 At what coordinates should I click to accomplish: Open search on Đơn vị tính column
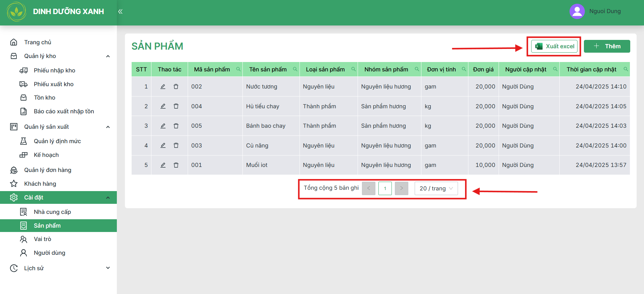464,69
